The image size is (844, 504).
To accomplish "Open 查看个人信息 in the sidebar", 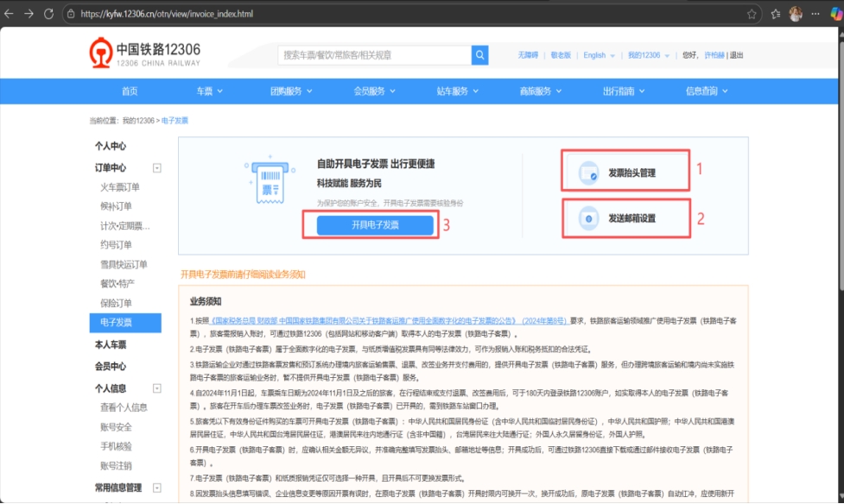I will (124, 407).
